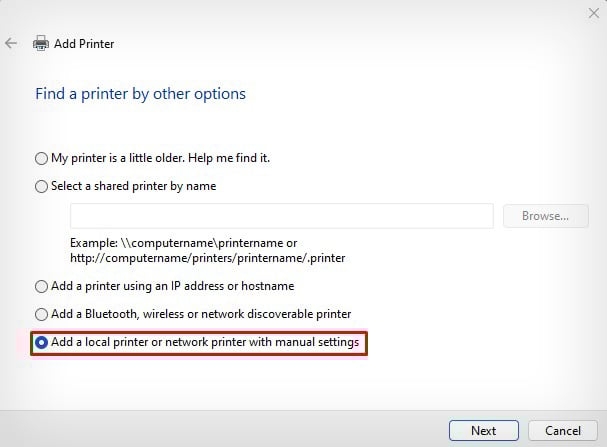Choose the IP address or hostname radio button
607x447 pixels.
tap(41, 286)
